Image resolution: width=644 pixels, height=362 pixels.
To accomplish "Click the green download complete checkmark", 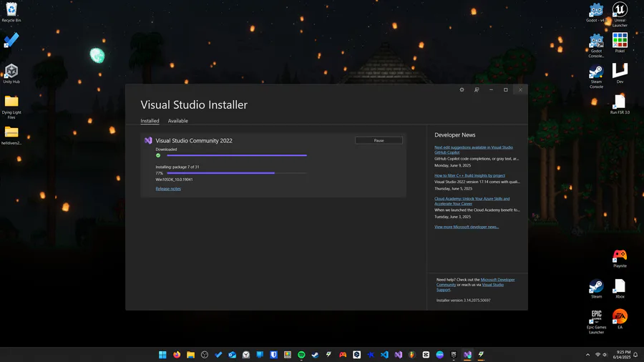I will click(x=158, y=155).
